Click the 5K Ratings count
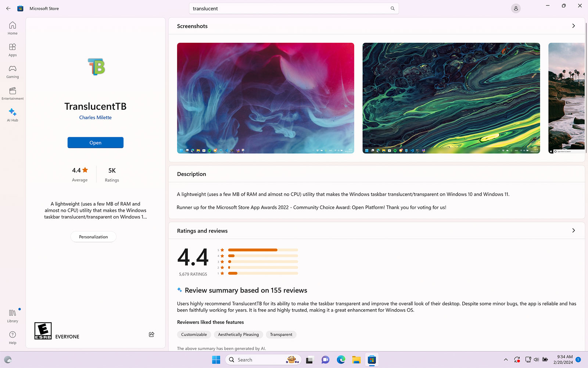This screenshot has width=588, height=368. pos(112,174)
